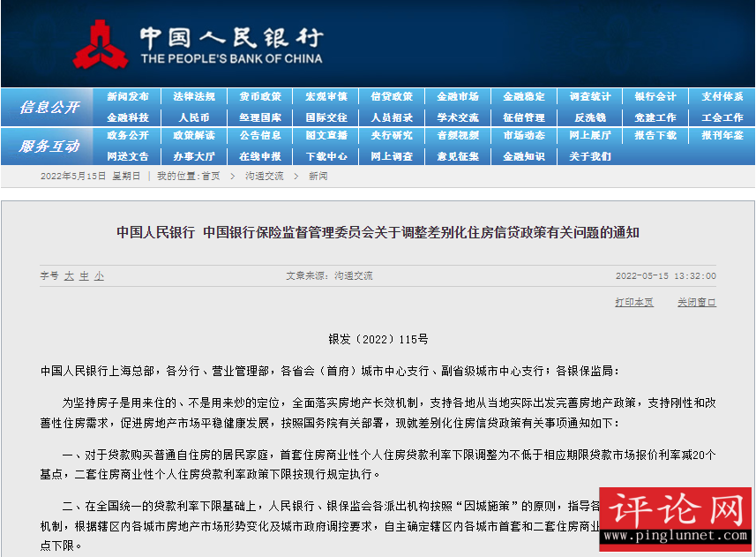Visit the 图文直播 page
Screen dimensions: 756x557
click(x=326, y=136)
